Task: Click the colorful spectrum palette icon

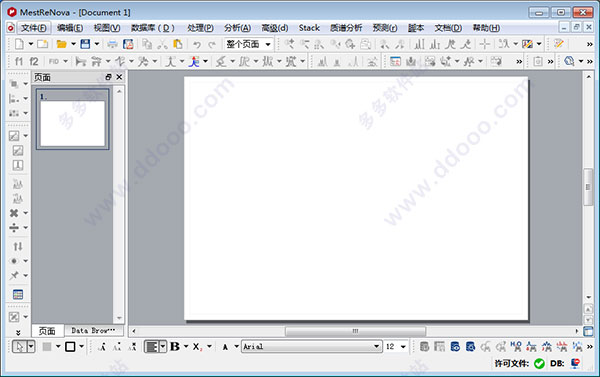Action: [527, 44]
